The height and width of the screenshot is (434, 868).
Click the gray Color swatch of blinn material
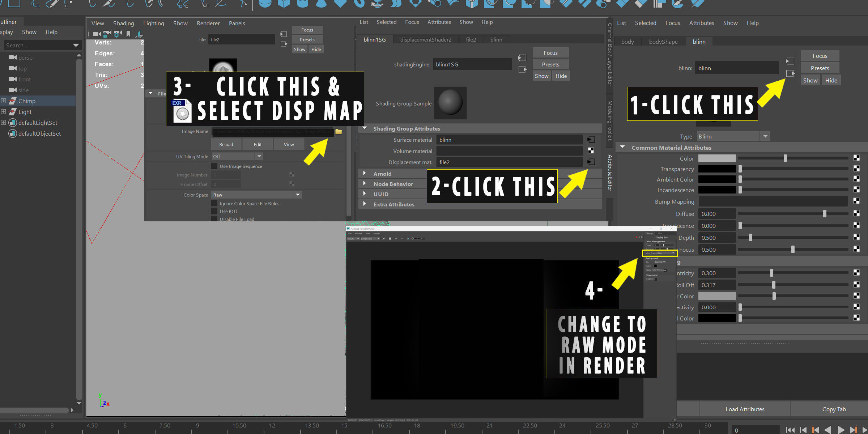point(717,158)
